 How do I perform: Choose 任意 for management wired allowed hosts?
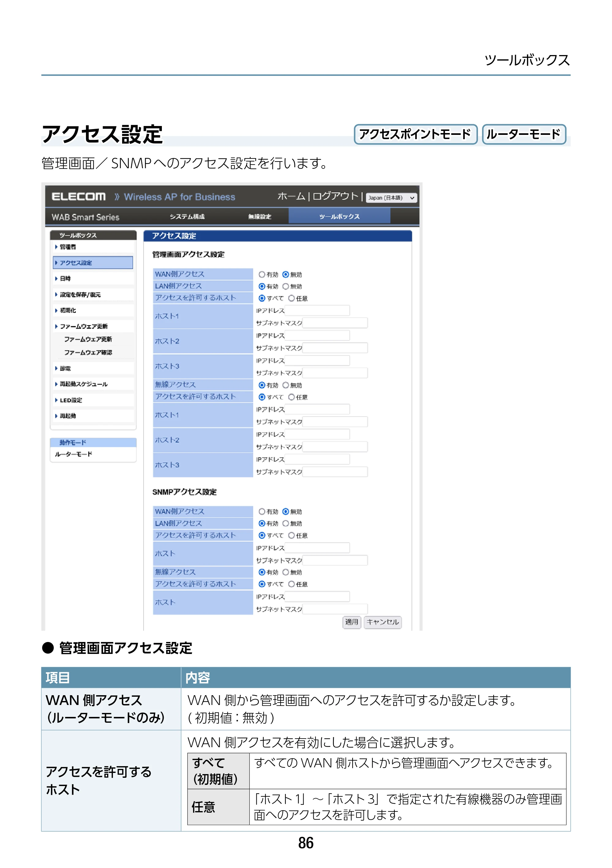pyautogui.click(x=291, y=298)
